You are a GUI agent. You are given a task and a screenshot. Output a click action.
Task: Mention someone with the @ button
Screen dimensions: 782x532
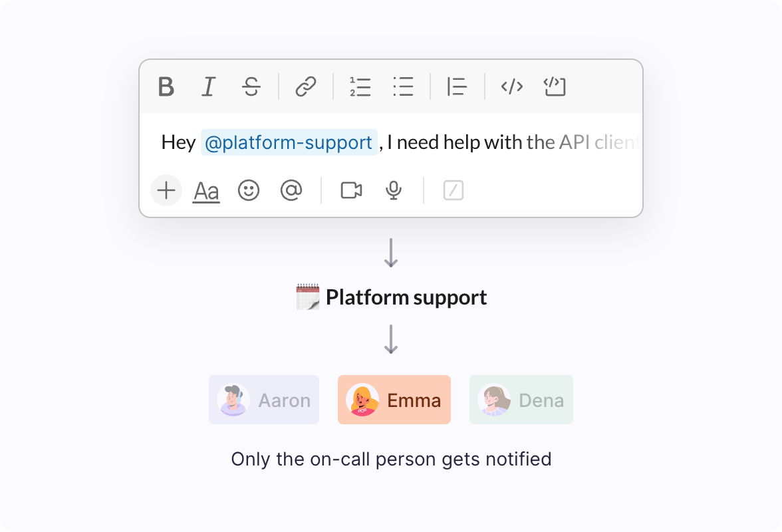point(291,191)
